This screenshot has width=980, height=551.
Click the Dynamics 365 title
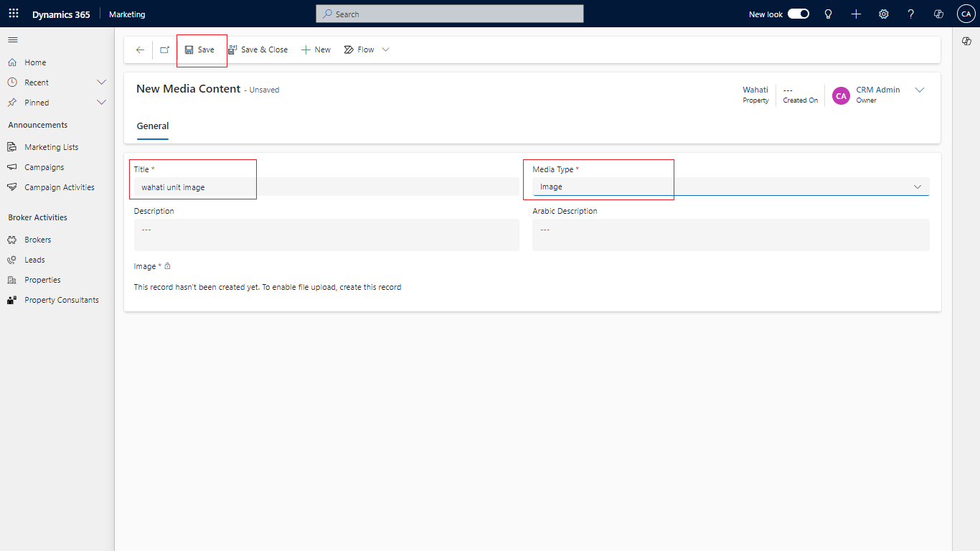click(x=61, y=14)
